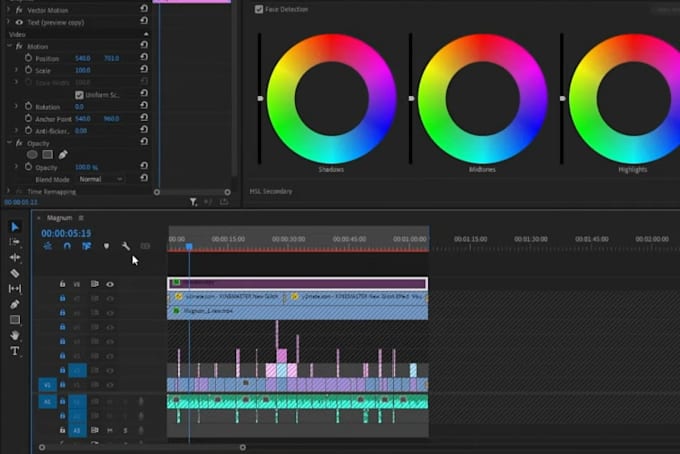The width and height of the screenshot is (680, 454).
Task: Expand the Text (preview copy) group
Action: pos(8,22)
